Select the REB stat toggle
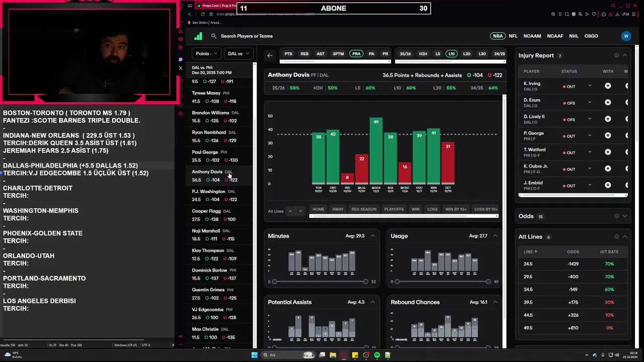This screenshot has height=362, width=644. [x=304, y=54]
